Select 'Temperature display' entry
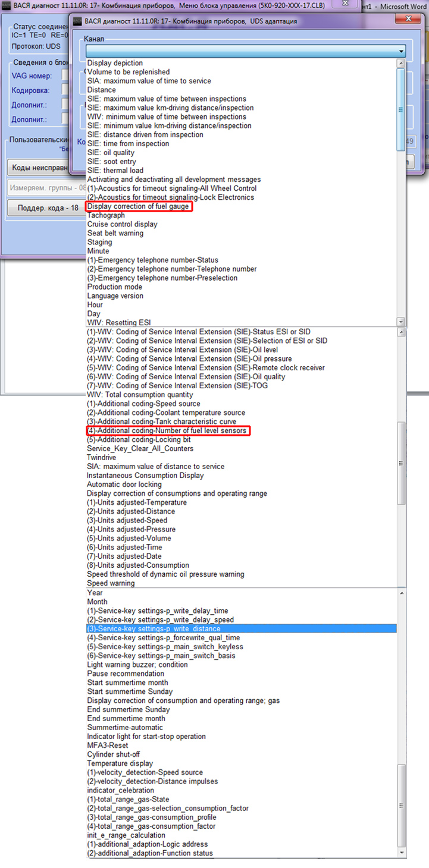The height and width of the screenshot is (868, 429). tap(120, 763)
